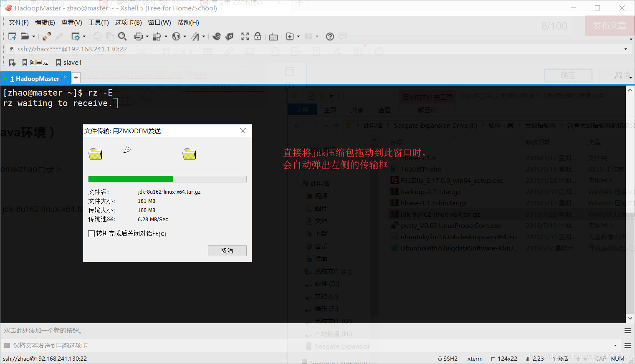Expand the globe encoding dropdown arrow
Viewport: 635px width, 364px height.
tap(185, 36)
